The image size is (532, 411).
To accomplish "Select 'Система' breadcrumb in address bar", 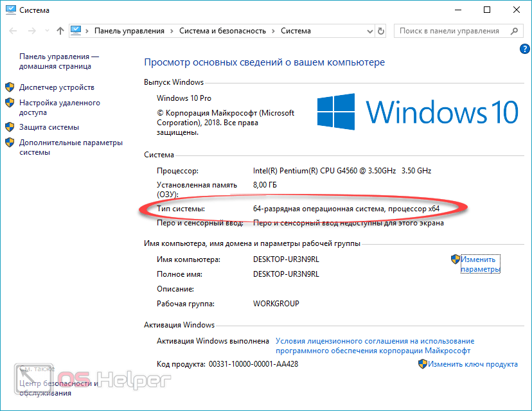I will point(296,31).
